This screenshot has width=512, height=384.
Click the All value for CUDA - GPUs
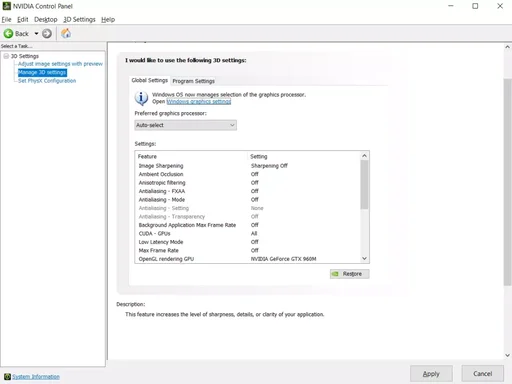tap(254, 233)
